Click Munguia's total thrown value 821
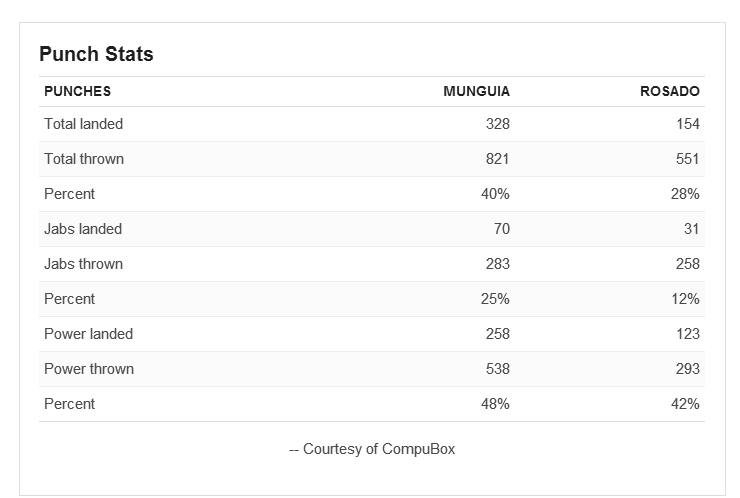Image resolution: width=740 pixels, height=498 pixels. pyautogui.click(x=498, y=159)
